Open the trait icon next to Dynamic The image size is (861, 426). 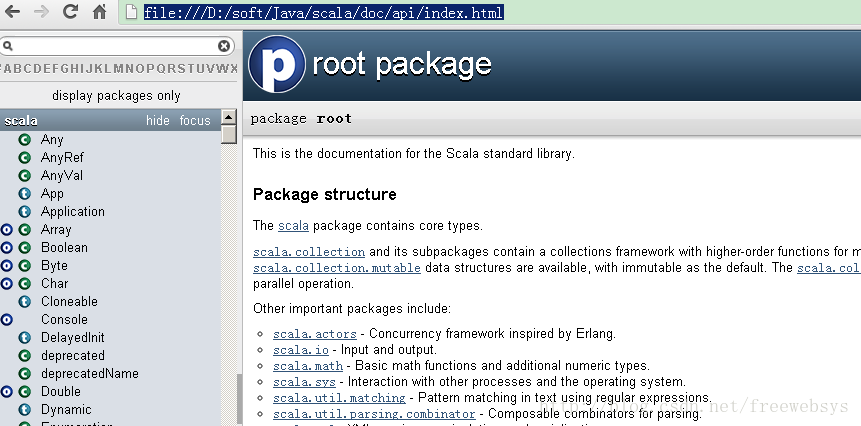point(25,410)
